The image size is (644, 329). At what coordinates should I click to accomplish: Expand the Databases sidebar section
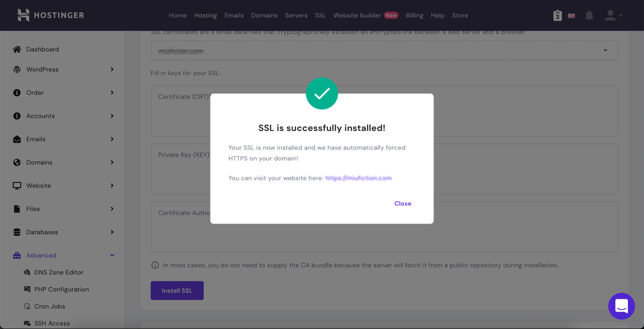pos(112,232)
